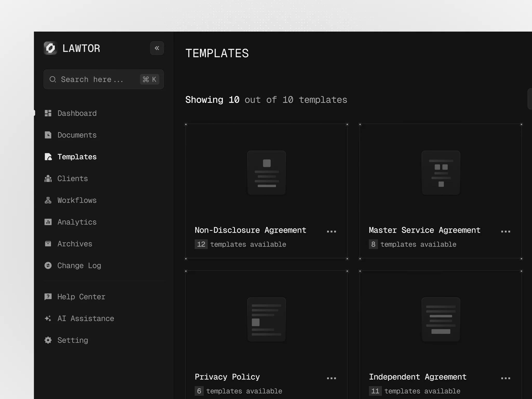This screenshot has height=399, width=532.
Task: Open Help Center
Action: point(81,297)
